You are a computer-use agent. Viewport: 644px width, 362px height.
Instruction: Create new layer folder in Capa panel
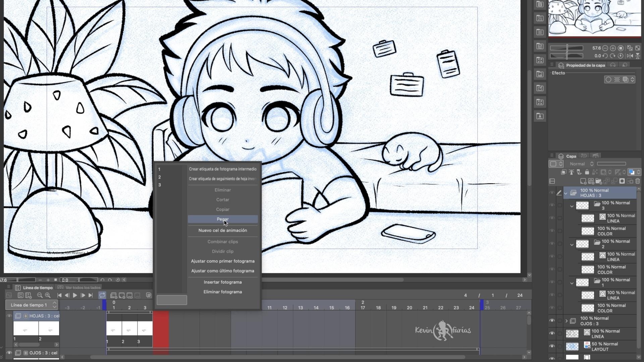[x=599, y=181]
